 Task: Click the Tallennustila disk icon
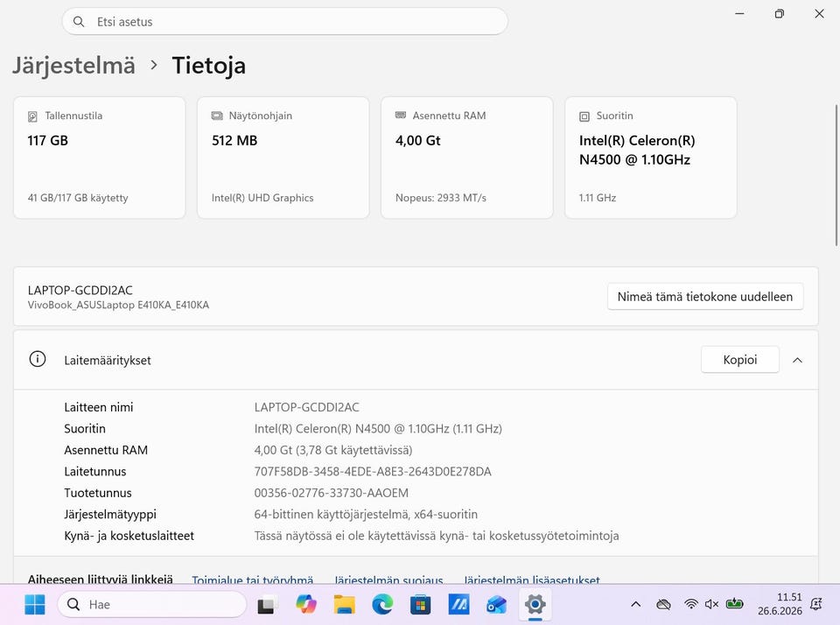click(32, 116)
